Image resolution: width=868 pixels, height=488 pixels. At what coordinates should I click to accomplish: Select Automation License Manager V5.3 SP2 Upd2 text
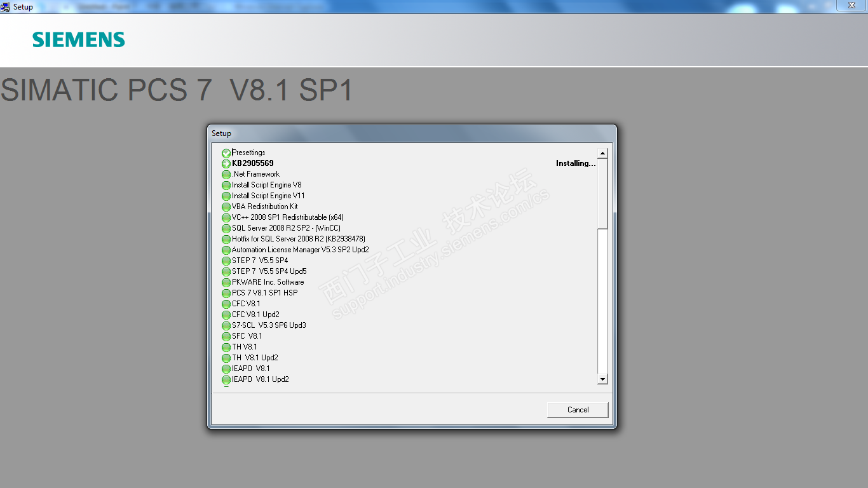point(301,250)
